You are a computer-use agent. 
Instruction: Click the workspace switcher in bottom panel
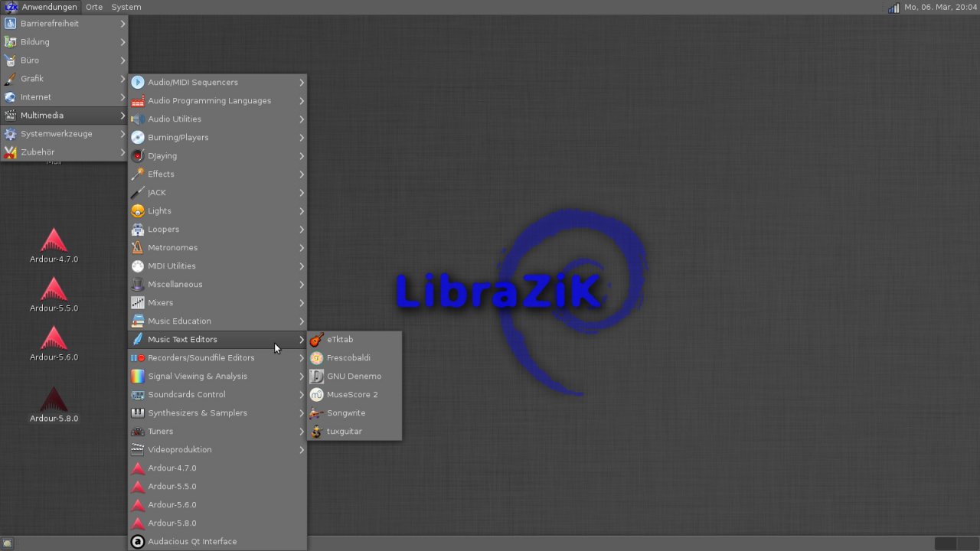[955, 543]
